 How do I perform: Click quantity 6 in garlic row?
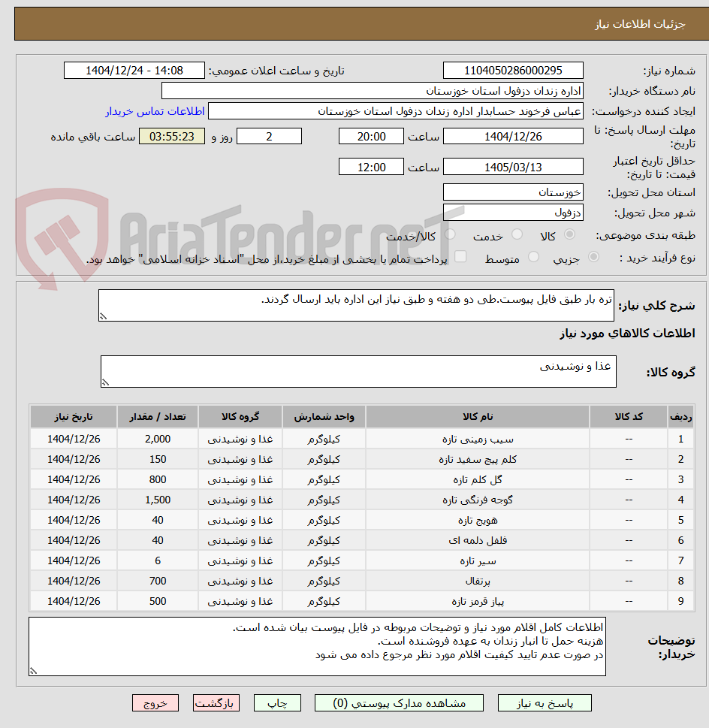pos(158,561)
